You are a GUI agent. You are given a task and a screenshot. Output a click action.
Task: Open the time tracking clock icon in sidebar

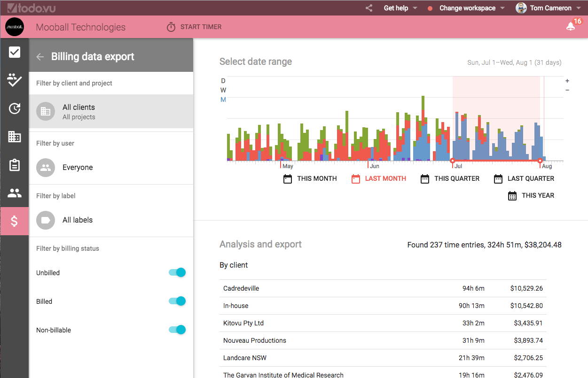tap(15, 108)
